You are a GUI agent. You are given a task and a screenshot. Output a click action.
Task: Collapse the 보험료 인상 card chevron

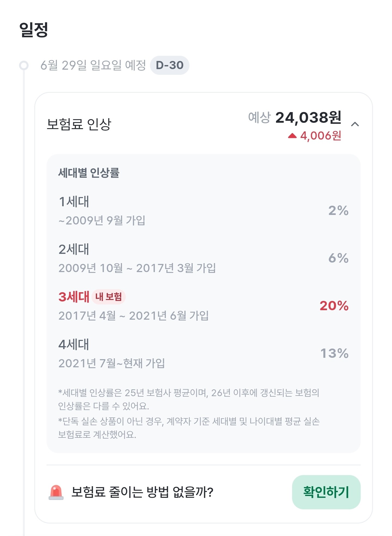click(x=355, y=124)
